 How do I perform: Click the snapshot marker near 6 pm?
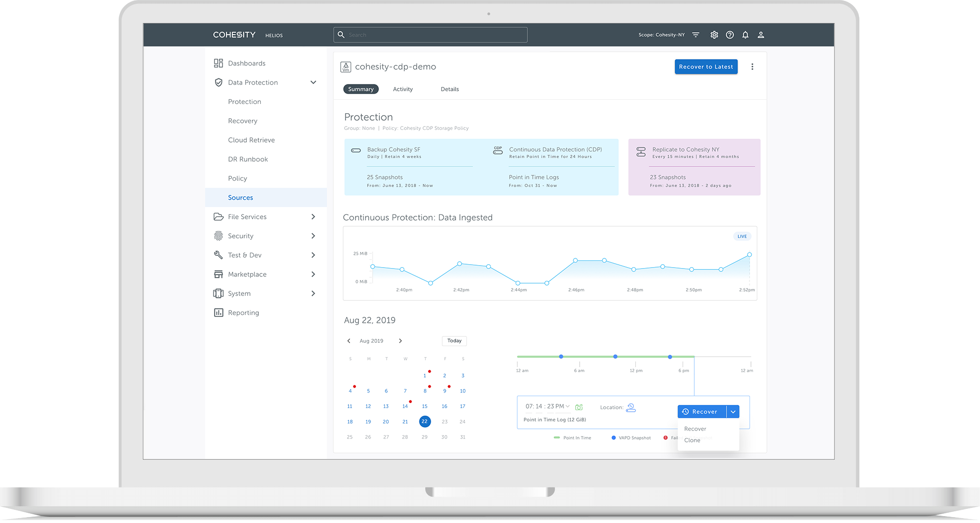tap(670, 357)
